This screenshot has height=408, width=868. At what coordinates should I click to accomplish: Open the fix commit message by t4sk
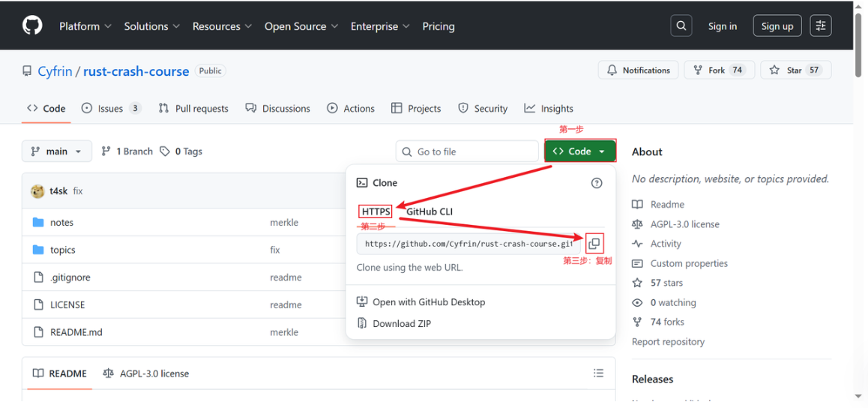tap(77, 191)
